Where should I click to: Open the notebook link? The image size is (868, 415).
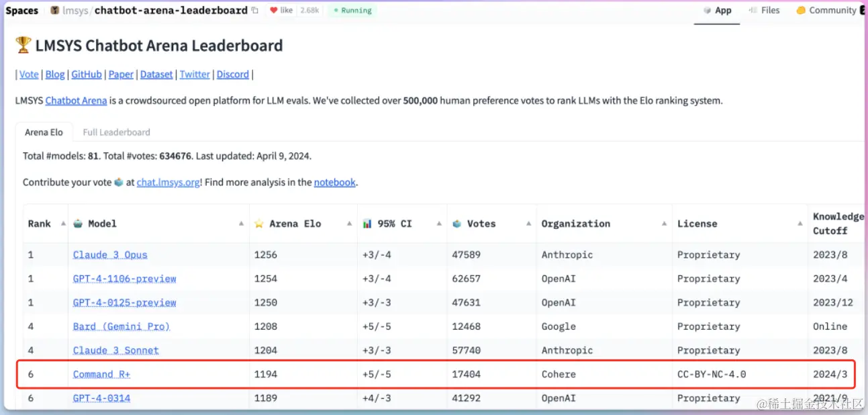[x=334, y=182]
